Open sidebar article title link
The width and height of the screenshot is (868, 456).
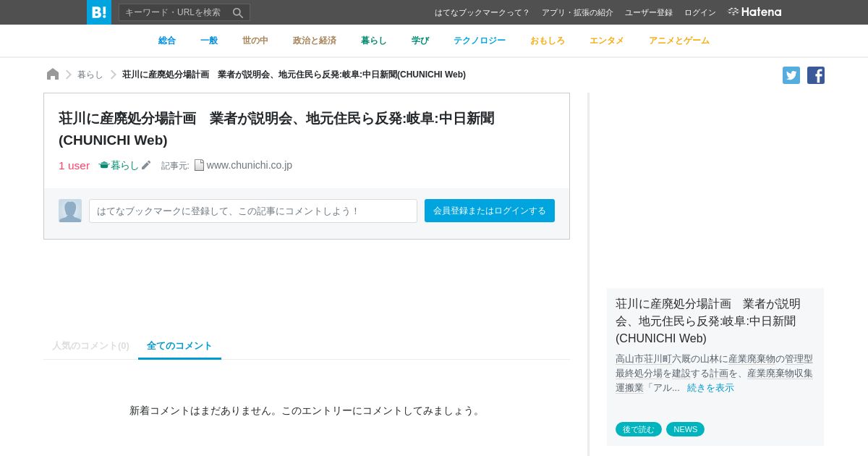(x=708, y=321)
